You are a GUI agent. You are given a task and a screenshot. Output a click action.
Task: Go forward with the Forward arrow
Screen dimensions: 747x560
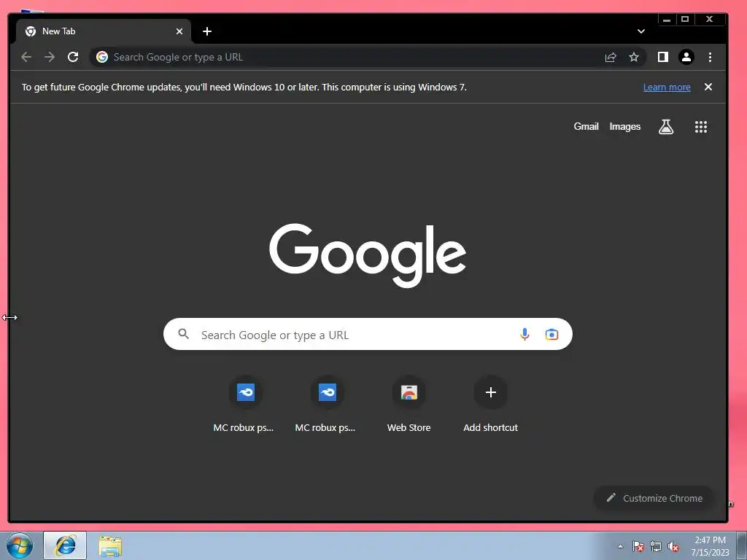click(x=50, y=57)
